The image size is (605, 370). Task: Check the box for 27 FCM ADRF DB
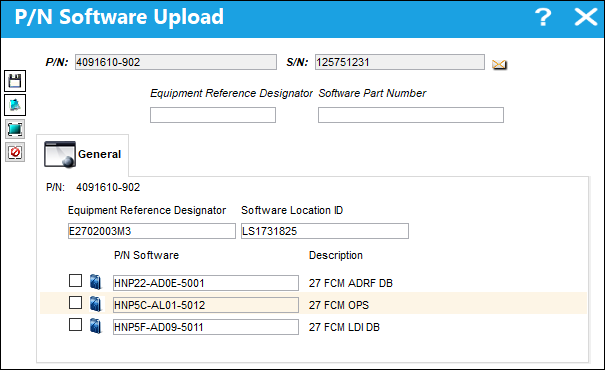click(75, 280)
